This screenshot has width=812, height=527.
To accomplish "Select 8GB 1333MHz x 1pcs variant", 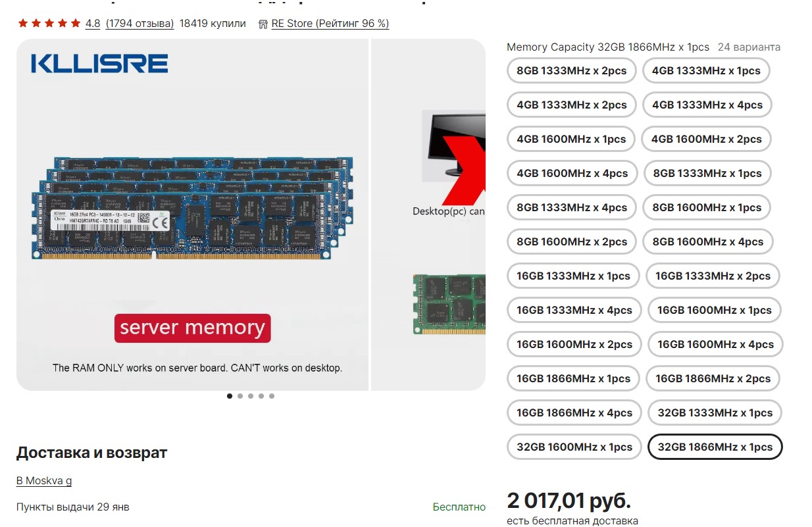I will coord(707,173).
